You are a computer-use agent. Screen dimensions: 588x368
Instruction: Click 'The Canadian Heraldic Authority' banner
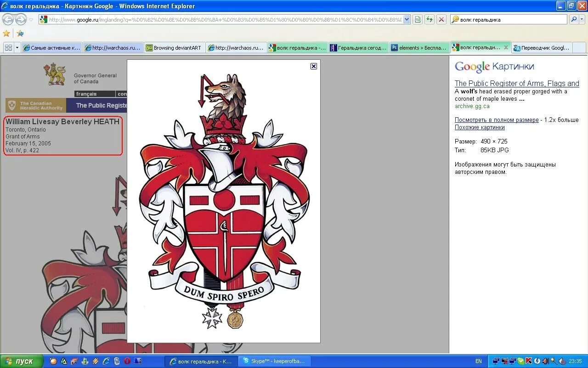click(36, 105)
